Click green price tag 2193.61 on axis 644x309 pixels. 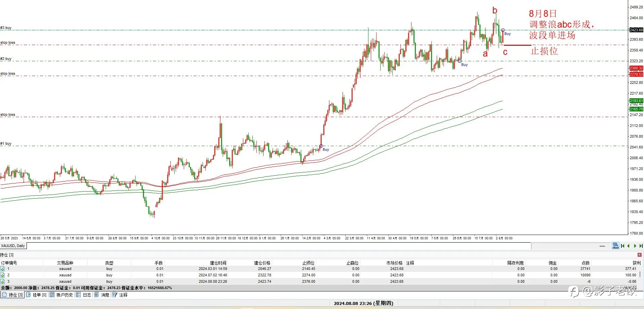636,101
